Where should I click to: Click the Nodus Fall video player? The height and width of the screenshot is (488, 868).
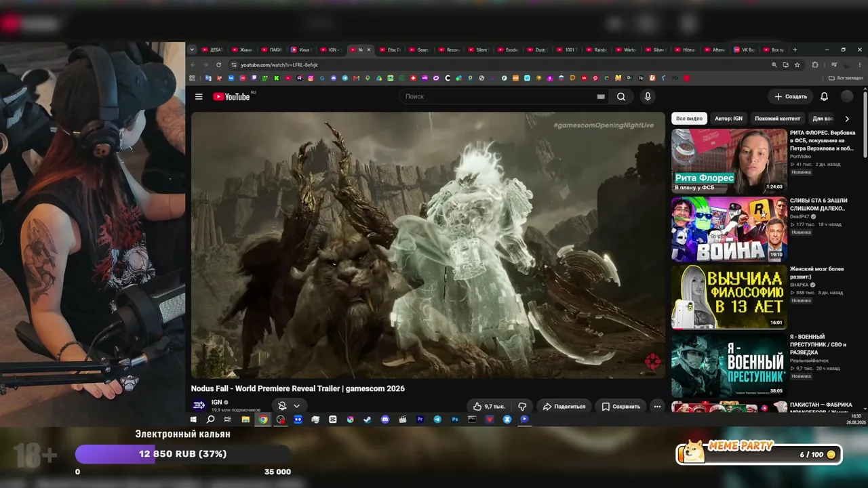(428, 245)
